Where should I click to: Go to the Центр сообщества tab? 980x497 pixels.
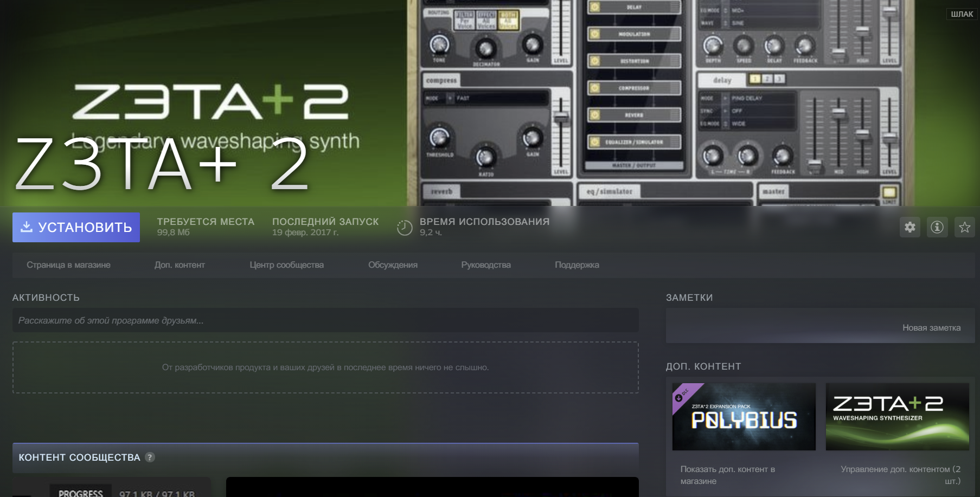click(x=286, y=265)
